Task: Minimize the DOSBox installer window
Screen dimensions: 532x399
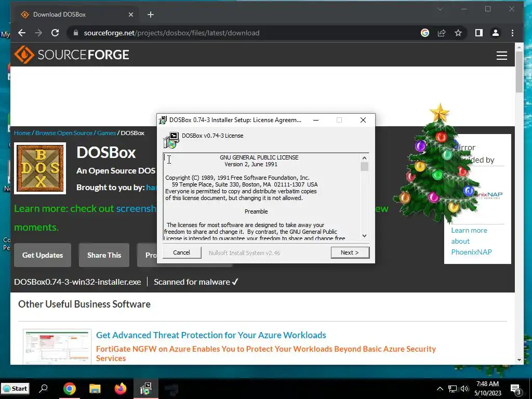Action: point(316,120)
